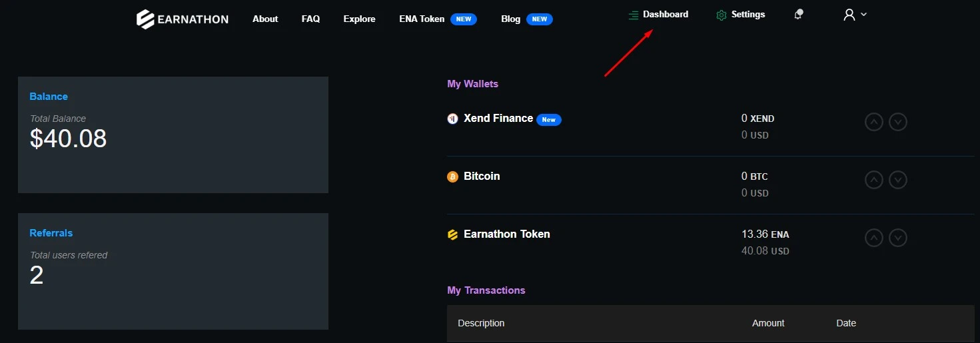Visit the Blog link
This screenshot has width=980, height=343.
(x=511, y=19)
